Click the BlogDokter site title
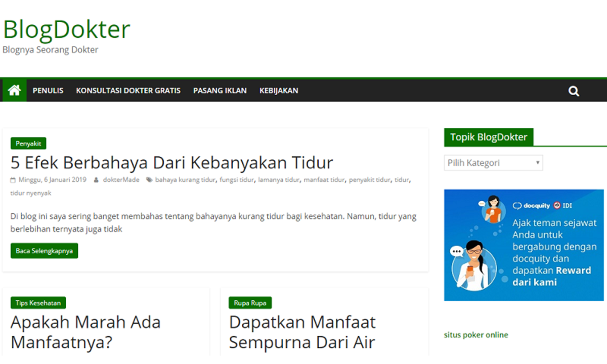The height and width of the screenshot is (364, 607). pyautogui.click(x=66, y=29)
